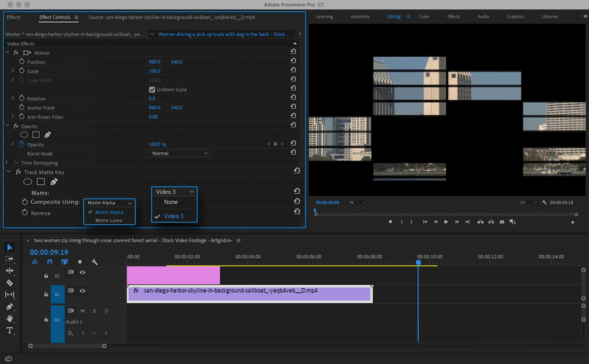The width and height of the screenshot is (589, 364).
Task: Reset the Position parameter
Action: tap(293, 61)
